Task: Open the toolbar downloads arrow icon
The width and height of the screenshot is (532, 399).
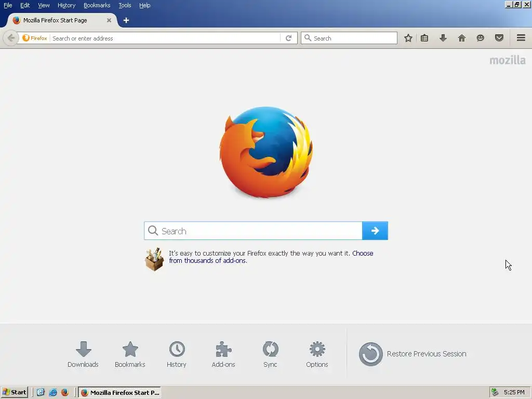Action: point(443,38)
